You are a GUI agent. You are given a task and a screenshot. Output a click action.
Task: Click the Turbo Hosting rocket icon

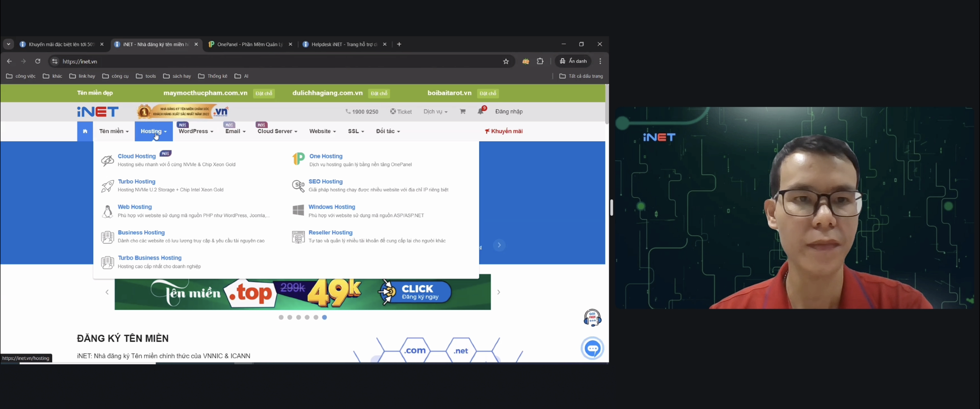coord(108,186)
